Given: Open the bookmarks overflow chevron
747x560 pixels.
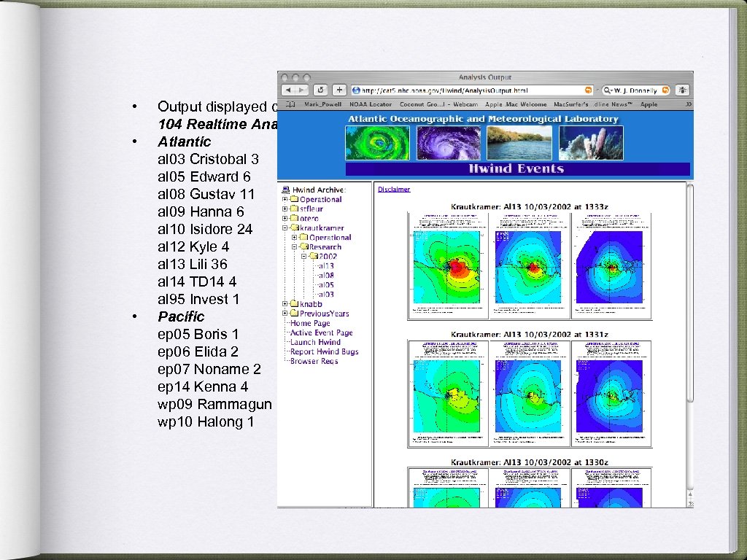Looking at the screenshot, I should pyautogui.click(x=689, y=104).
